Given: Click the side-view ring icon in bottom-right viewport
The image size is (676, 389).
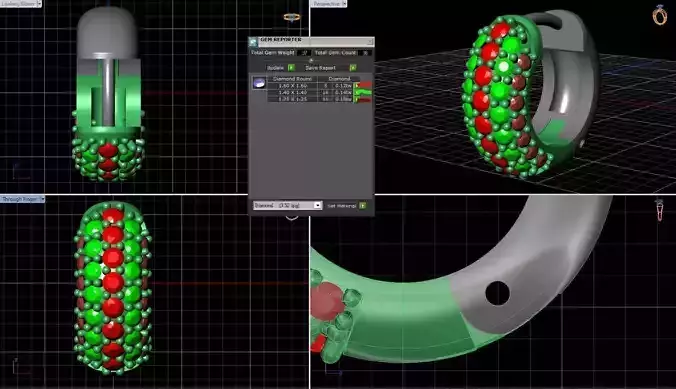Looking at the screenshot, I should pos(659,210).
